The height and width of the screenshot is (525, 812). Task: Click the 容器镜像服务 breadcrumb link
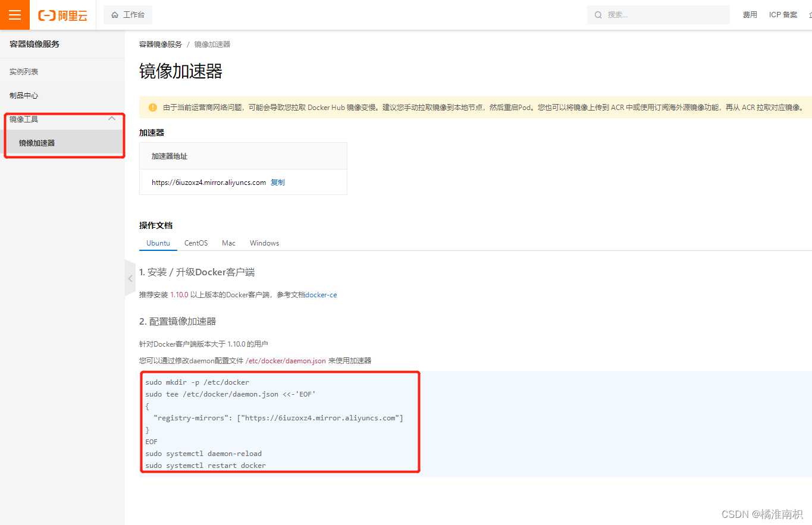coord(161,45)
